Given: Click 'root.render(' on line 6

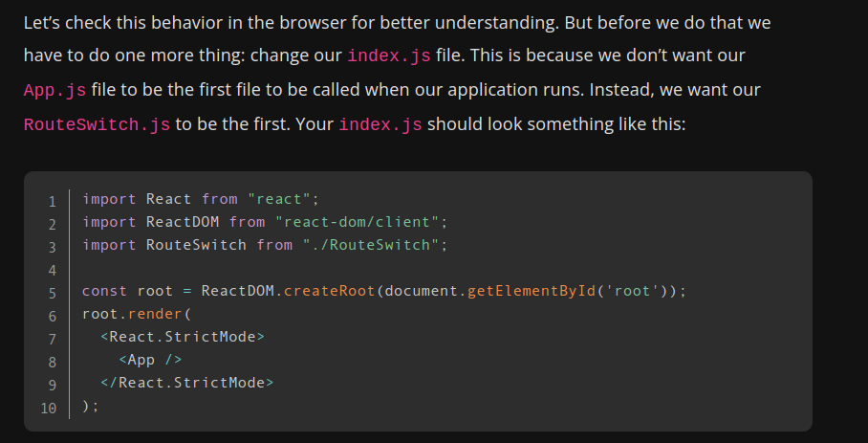Looking at the screenshot, I should (137, 314).
